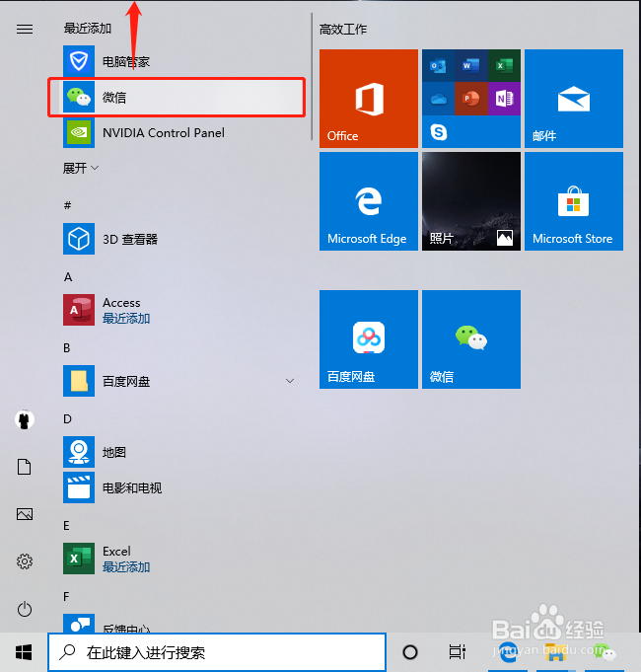Open the 邮件 tile

point(574,99)
